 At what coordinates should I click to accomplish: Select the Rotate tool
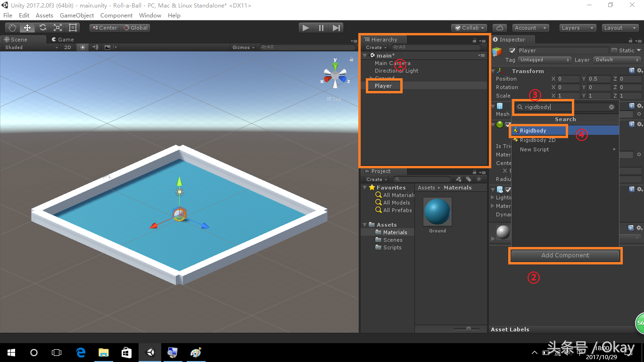(42, 28)
